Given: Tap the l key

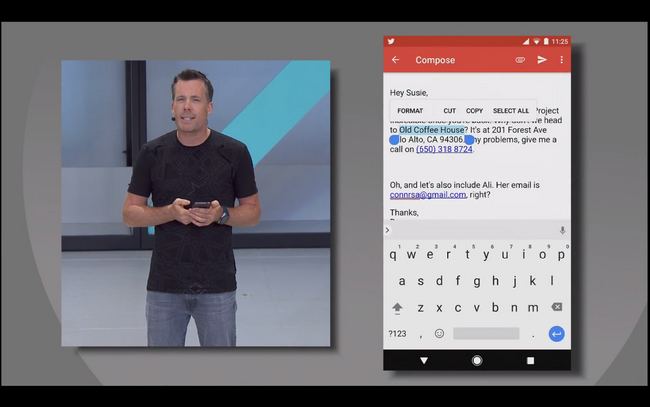Looking at the screenshot, I should point(552,281).
